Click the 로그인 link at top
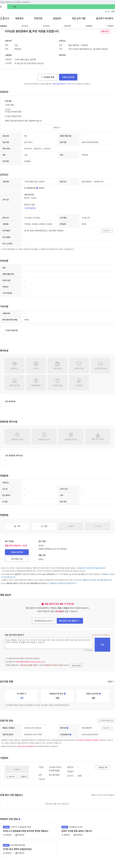The width and height of the screenshot is (115, 868). click(107, 11)
